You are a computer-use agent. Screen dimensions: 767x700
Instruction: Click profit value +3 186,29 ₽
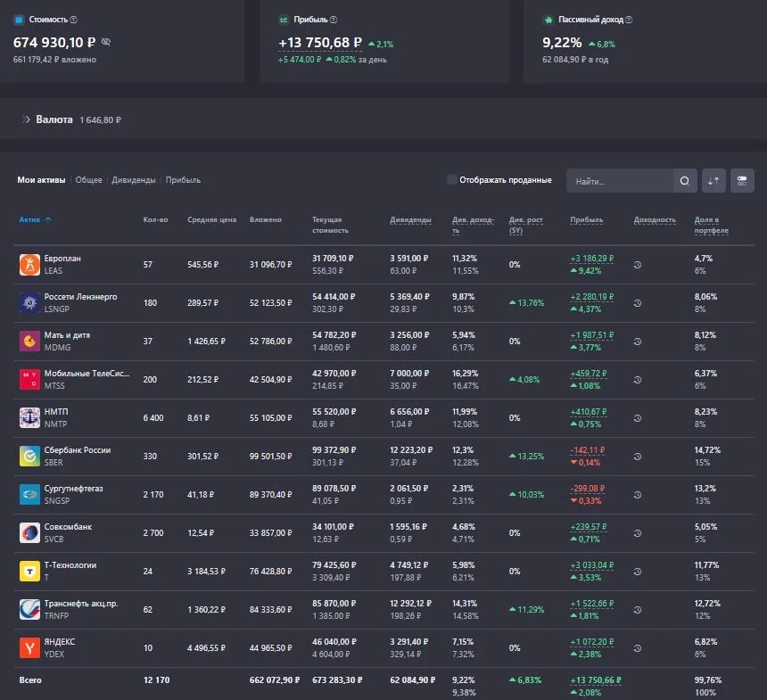pos(592,259)
